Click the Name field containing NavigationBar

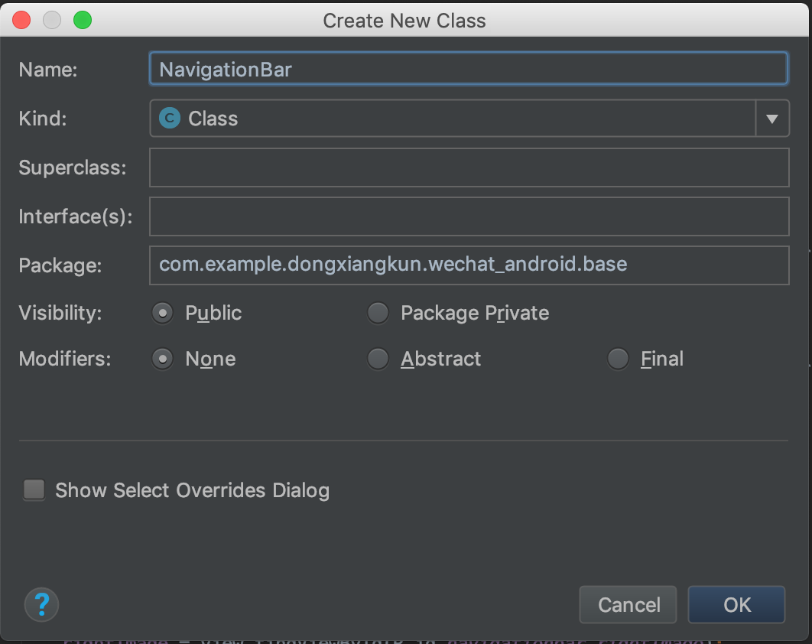(x=469, y=68)
